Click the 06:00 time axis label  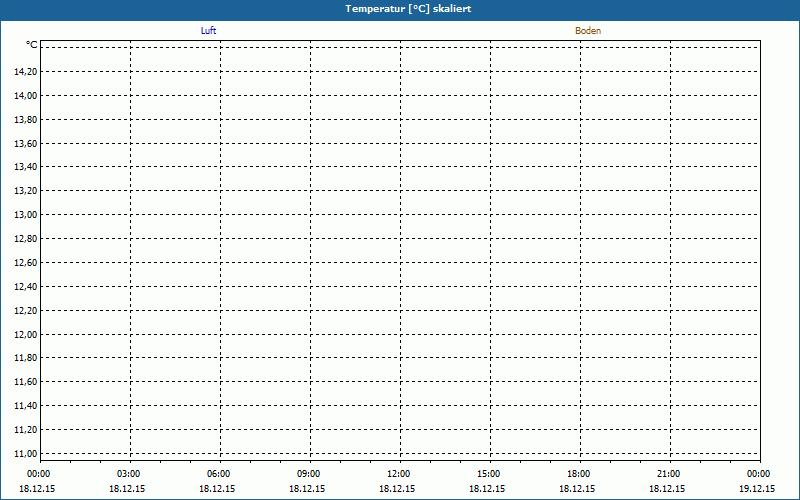(x=219, y=474)
